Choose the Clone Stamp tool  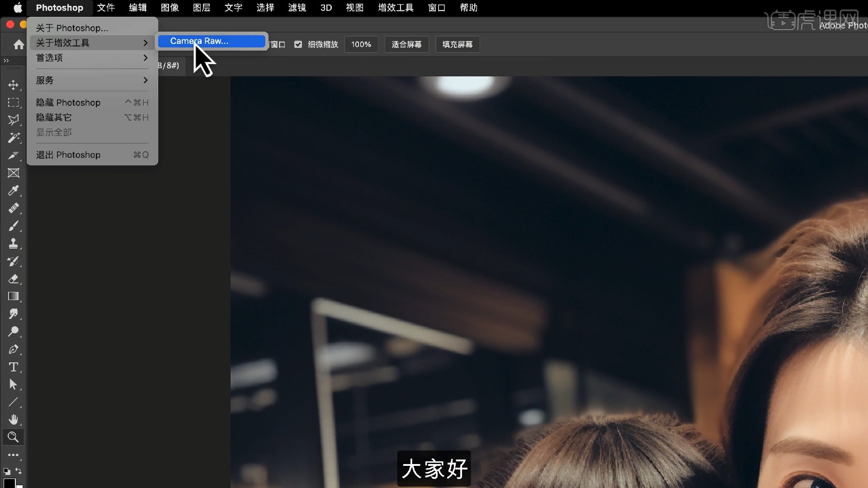(x=14, y=244)
